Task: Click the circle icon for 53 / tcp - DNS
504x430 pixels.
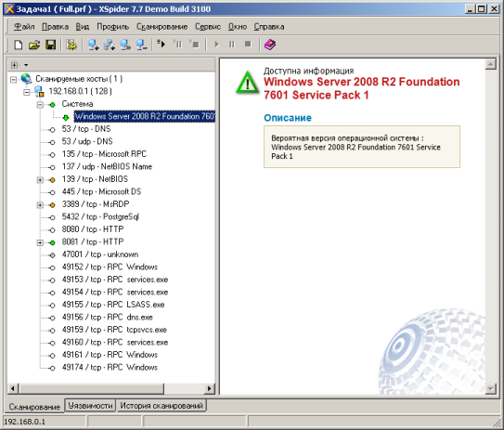Action: pos(52,130)
